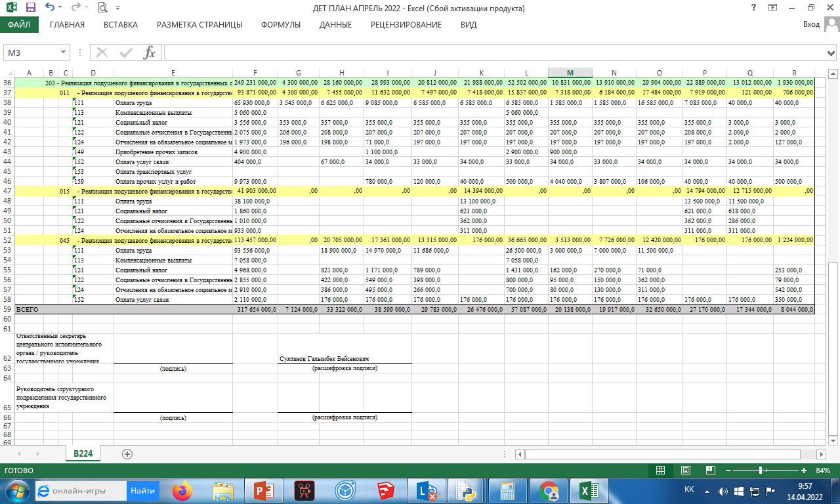
Task: Click the Enter checkmark in the formula bar
Action: [x=126, y=52]
